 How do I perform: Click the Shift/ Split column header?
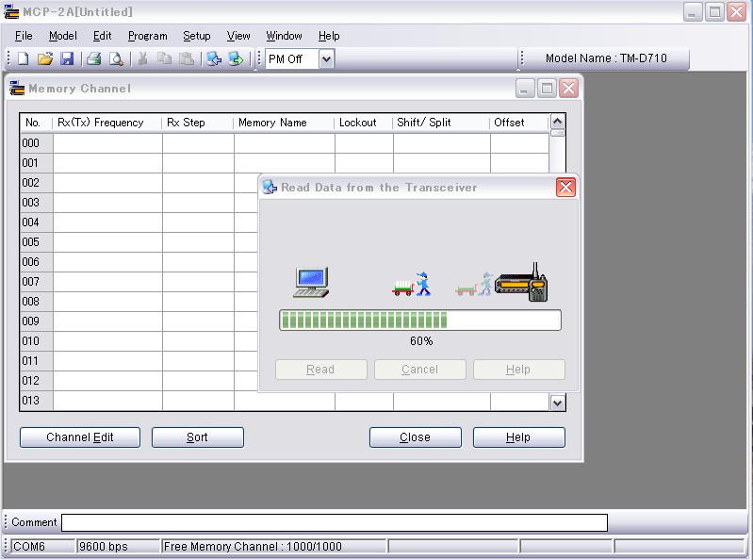[x=441, y=123]
